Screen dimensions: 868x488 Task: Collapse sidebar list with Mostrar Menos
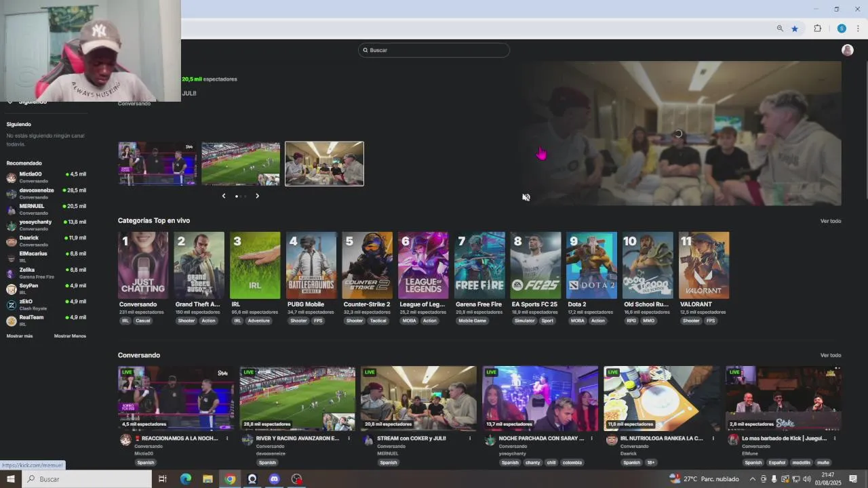70,336
